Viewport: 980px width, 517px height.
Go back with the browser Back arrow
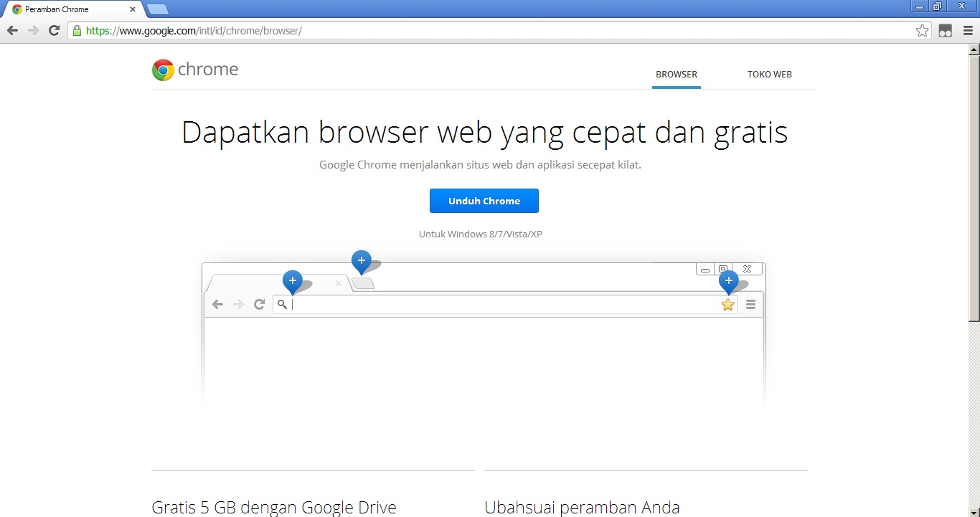12,31
